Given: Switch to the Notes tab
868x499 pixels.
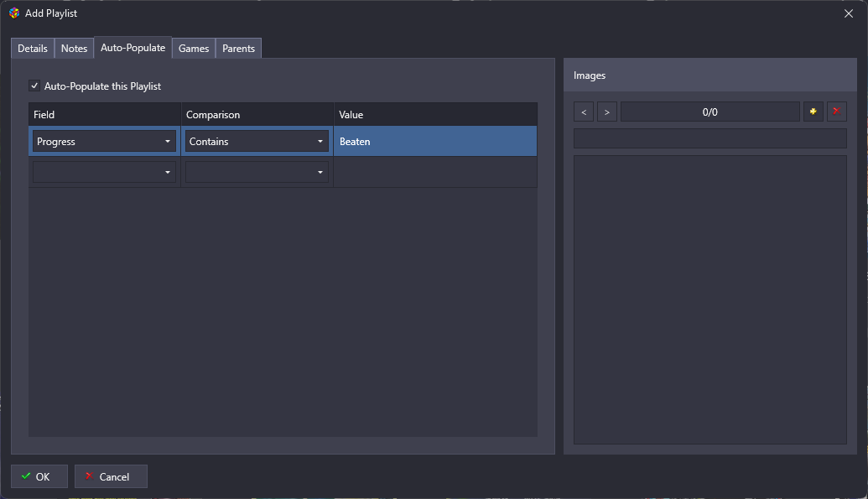Looking at the screenshot, I should tap(74, 48).
